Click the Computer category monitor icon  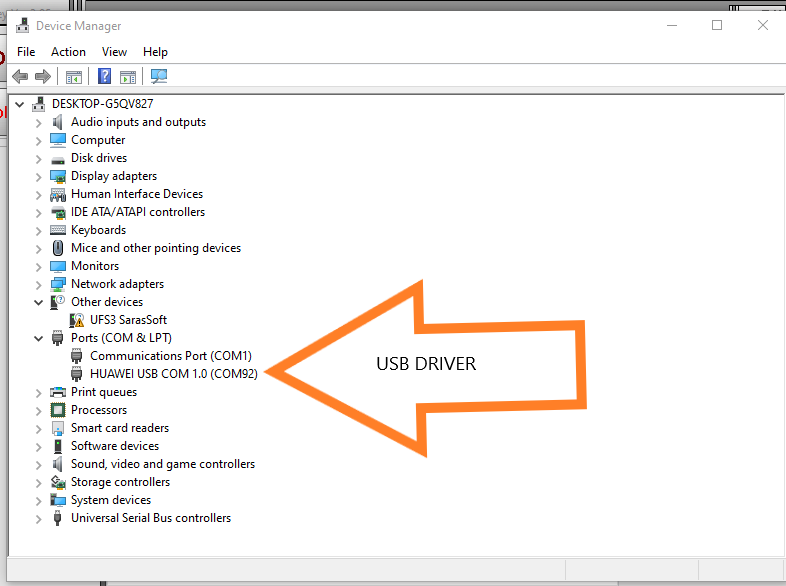58,140
